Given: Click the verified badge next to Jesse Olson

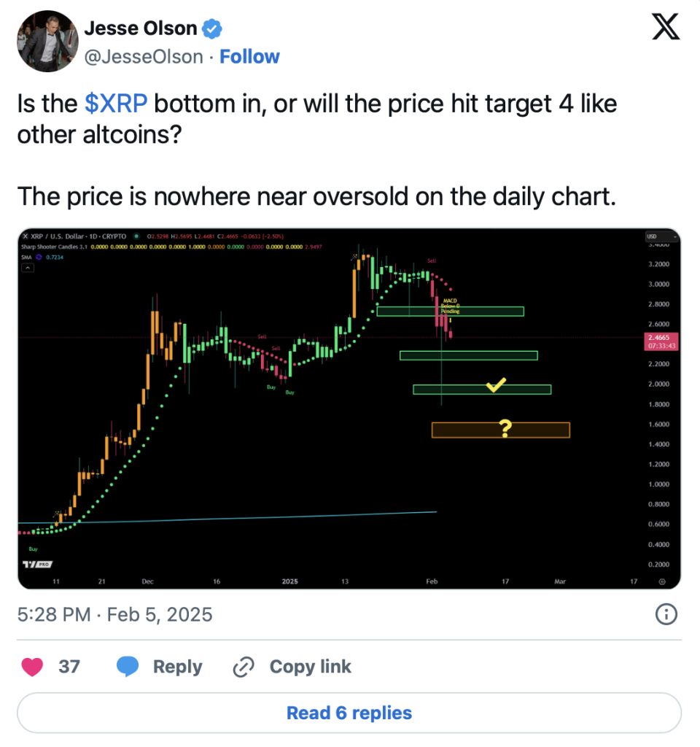Looking at the screenshot, I should (212, 29).
